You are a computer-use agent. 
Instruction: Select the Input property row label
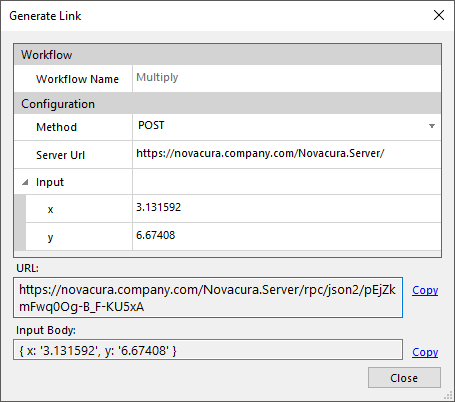pos(50,182)
